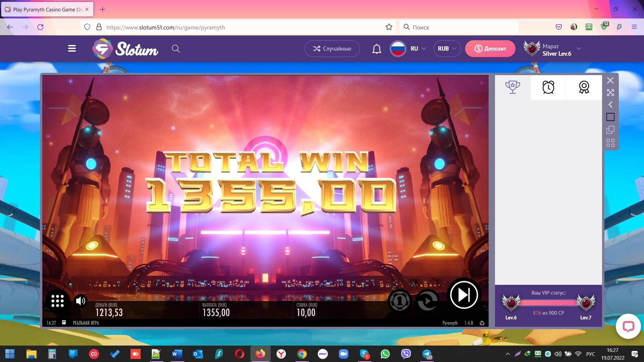Screen dimensions: 644x362
Task: Open the notifications bell
Action: (377, 49)
